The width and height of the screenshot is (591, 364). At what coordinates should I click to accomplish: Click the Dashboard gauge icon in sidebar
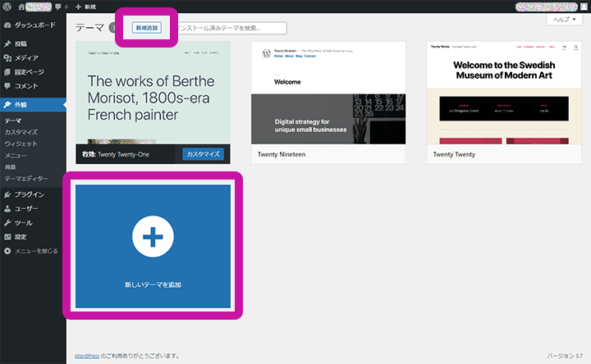click(7, 25)
